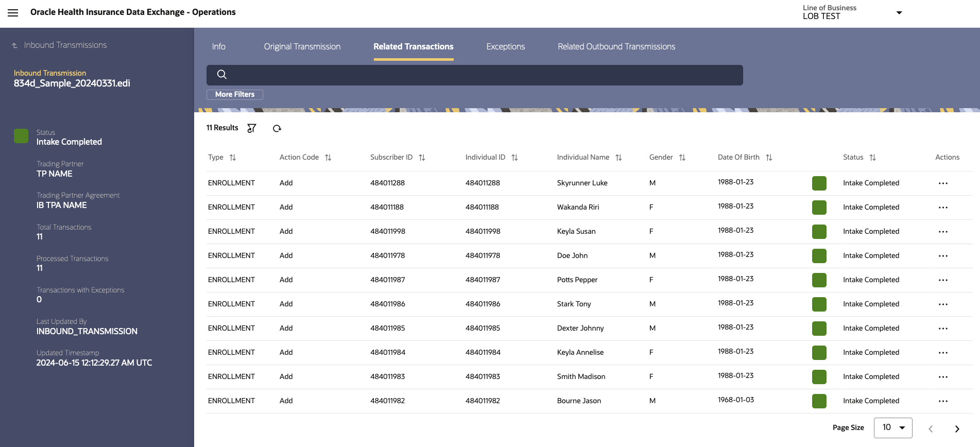Go back via Inbound Transmissions arrow icon
The image size is (980, 447).
tap(15, 46)
